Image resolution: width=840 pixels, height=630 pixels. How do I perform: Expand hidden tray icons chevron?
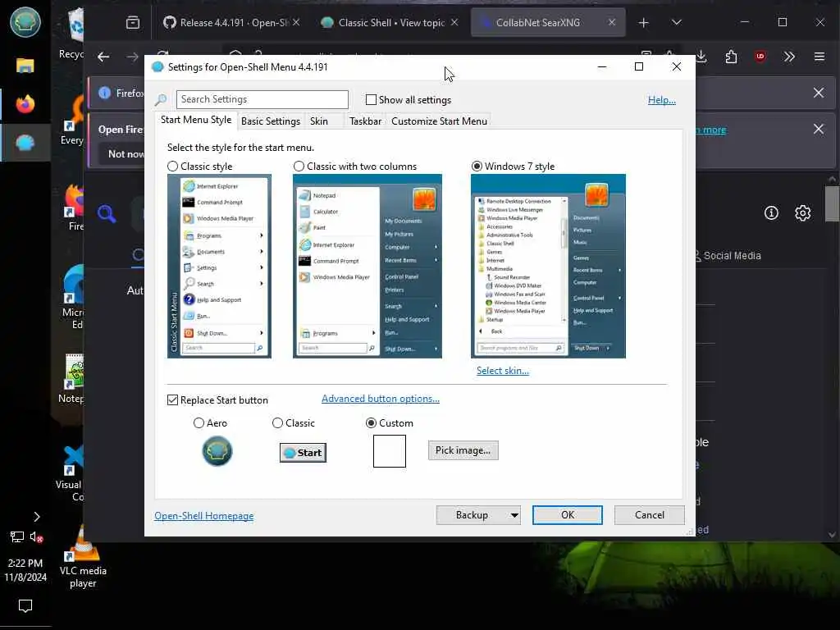point(36,517)
